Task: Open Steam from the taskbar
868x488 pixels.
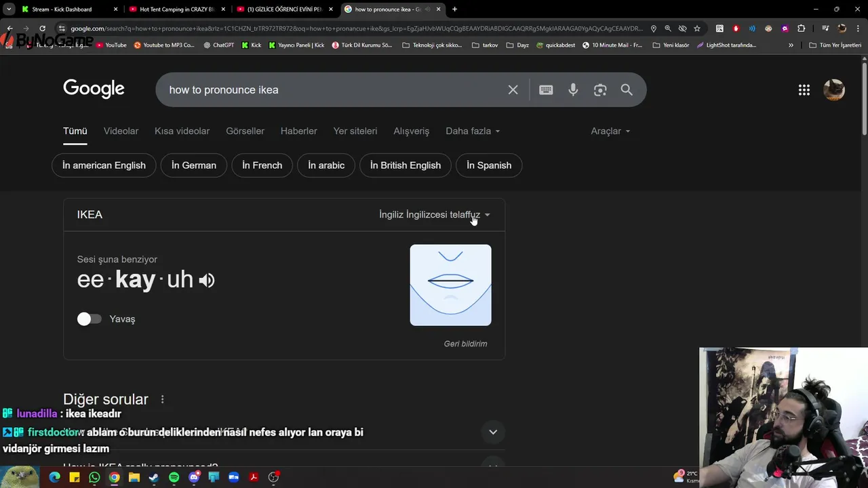Action: point(154,477)
